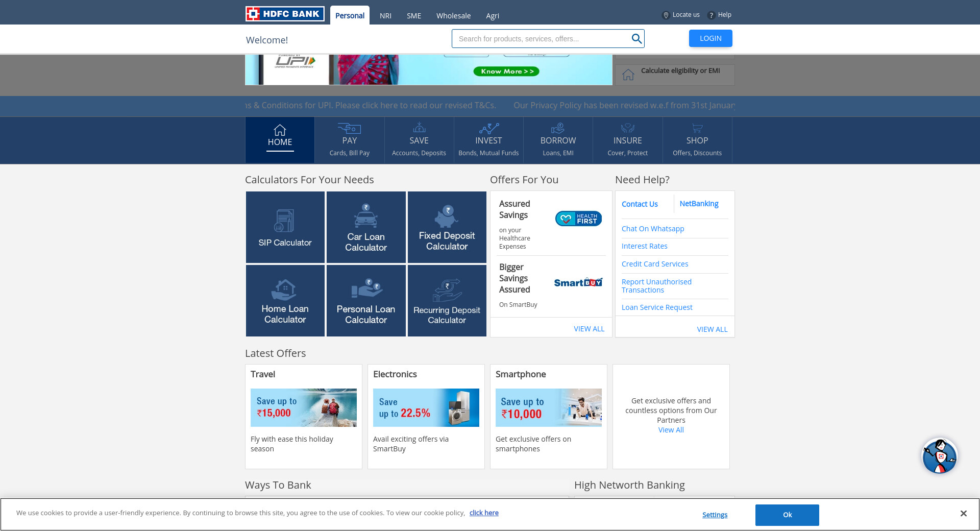This screenshot has width=980, height=531.
Task: Open the cookie policy 'click here' link
Action: (x=484, y=513)
